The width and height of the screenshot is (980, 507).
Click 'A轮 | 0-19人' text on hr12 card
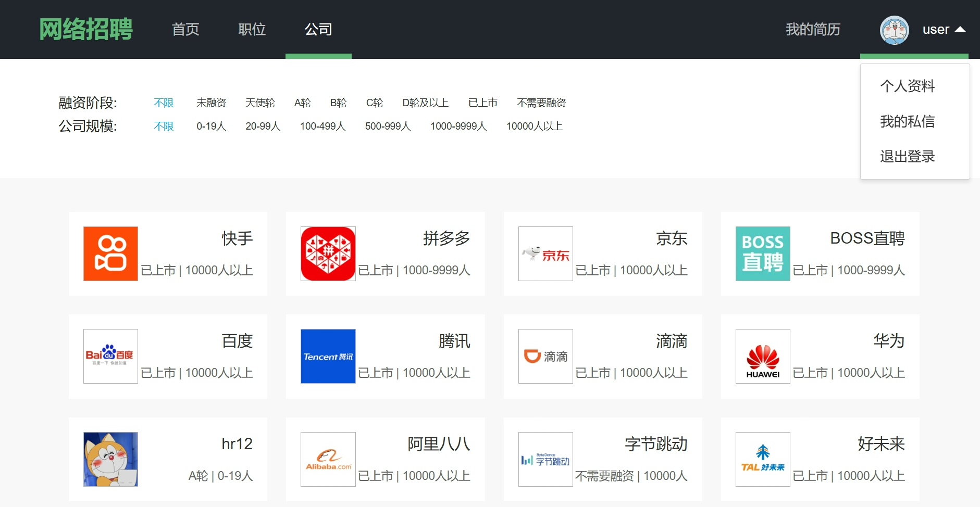click(x=220, y=476)
